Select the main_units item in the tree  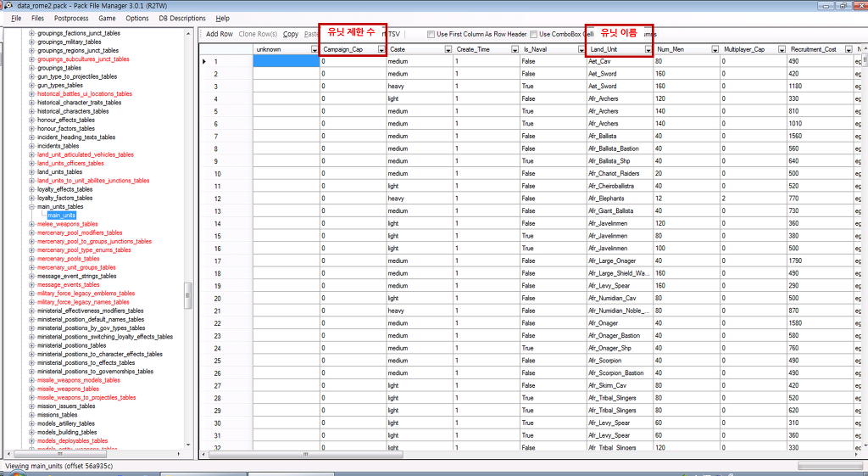[62, 216]
